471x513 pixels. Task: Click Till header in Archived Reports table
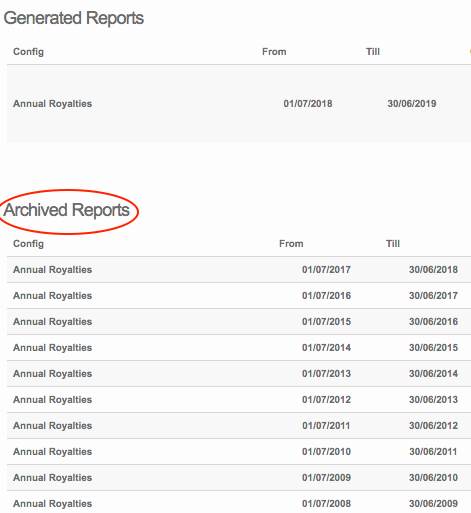pos(393,244)
